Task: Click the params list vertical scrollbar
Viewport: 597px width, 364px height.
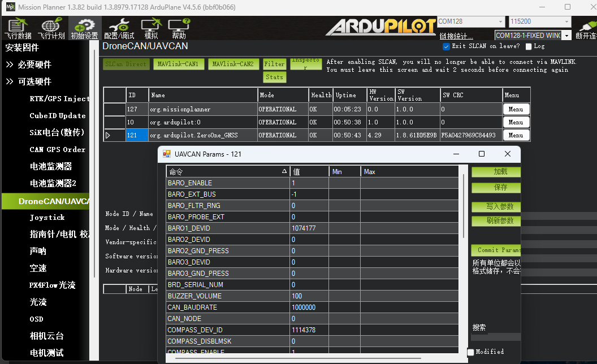Action: (464, 206)
